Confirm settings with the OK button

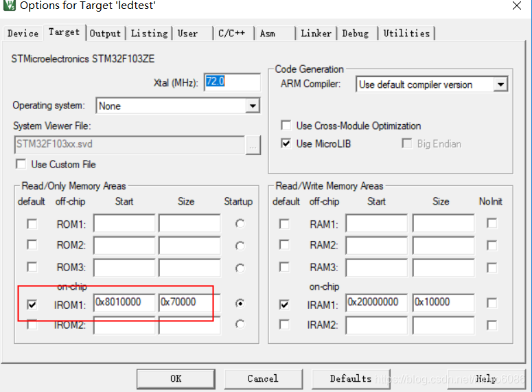click(176, 379)
